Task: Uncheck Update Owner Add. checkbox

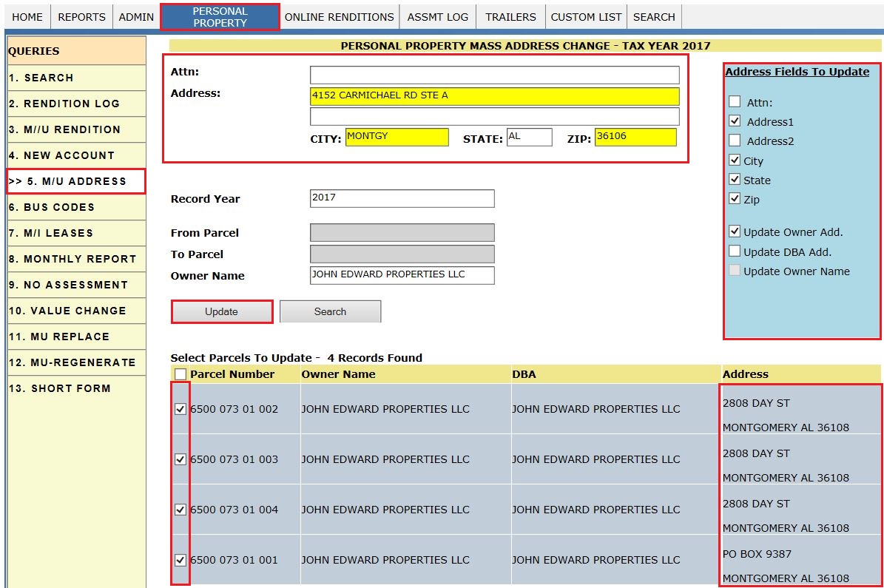Action: (x=735, y=232)
